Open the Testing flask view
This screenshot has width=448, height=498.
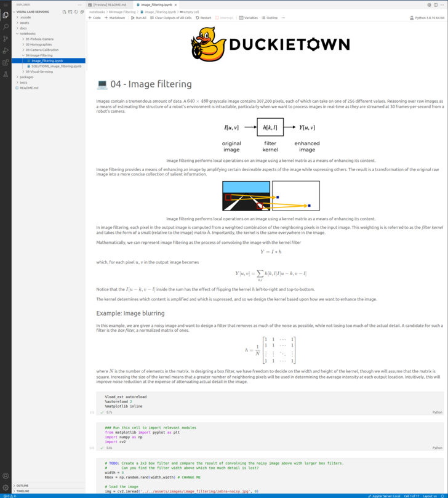tap(6, 74)
